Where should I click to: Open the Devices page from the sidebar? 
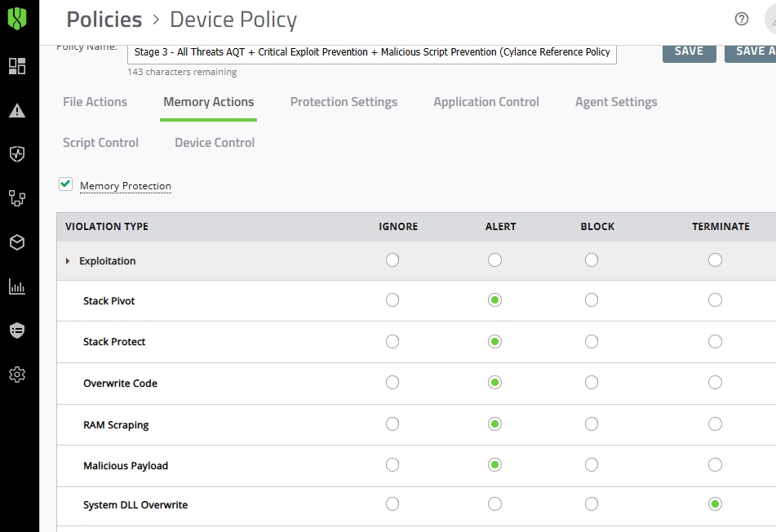pyautogui.click(x=19, y=242)
